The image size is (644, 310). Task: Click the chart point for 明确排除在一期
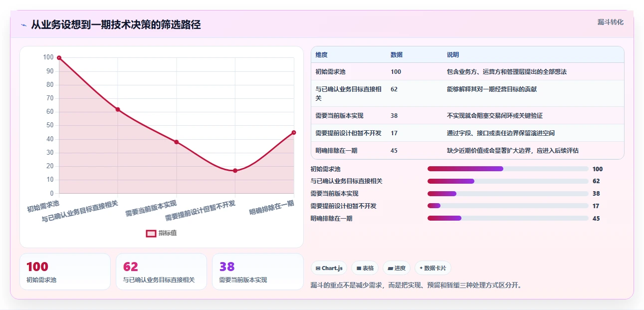click(x=294, y=132)
